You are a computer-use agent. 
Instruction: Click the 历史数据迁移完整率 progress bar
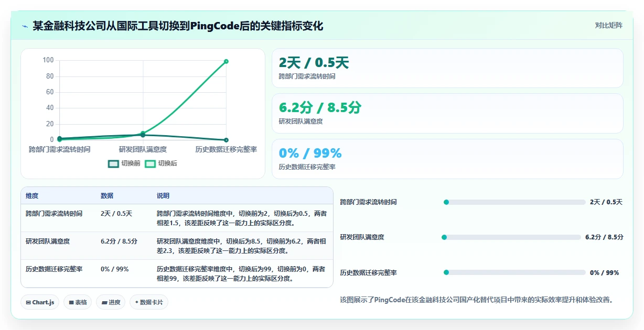click(x=514, y=272)
